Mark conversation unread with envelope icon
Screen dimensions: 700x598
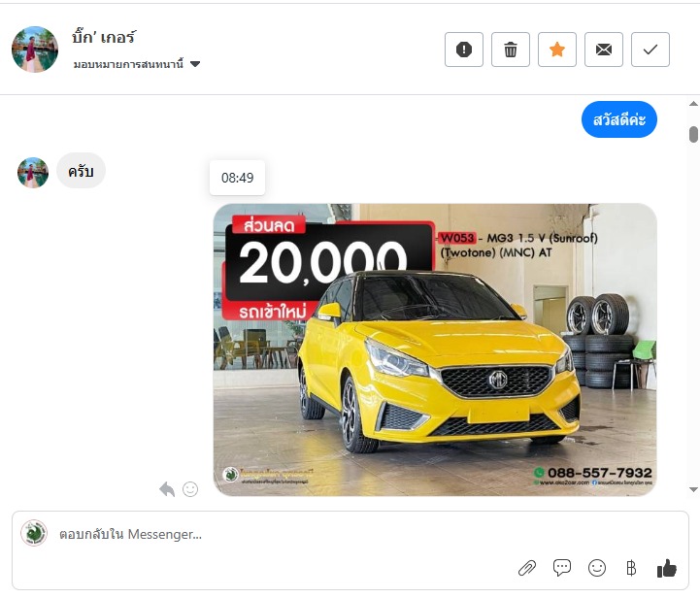point(604,50)
